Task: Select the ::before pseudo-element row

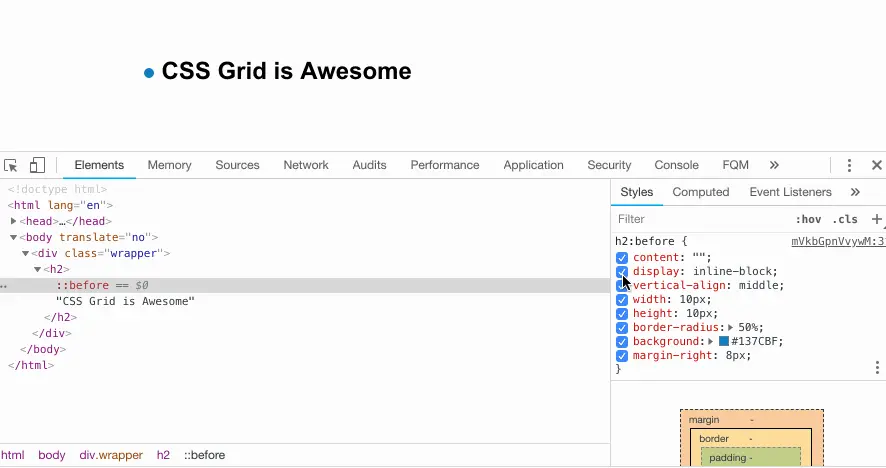Action: 305,285
